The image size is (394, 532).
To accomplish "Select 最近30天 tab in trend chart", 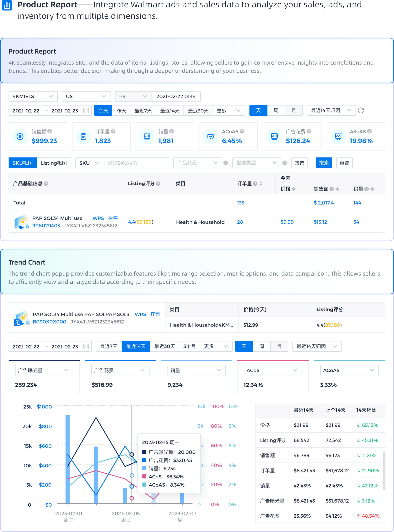I will tap(164, 346).
